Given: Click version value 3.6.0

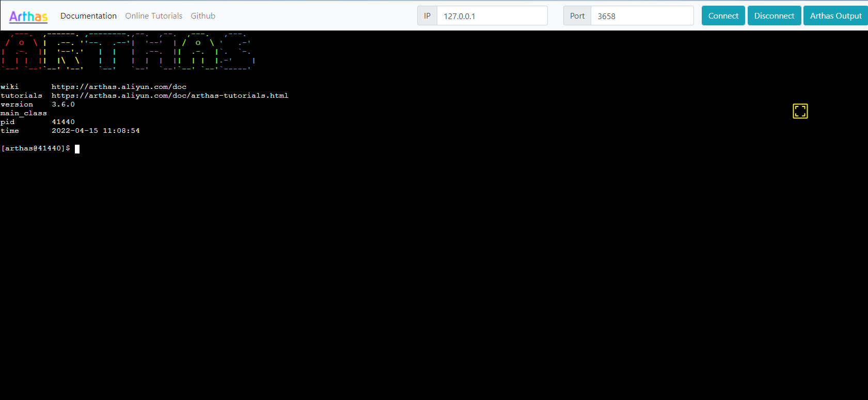Looking at the screenshot, I should pyautogui.click(x=63, y=104).
